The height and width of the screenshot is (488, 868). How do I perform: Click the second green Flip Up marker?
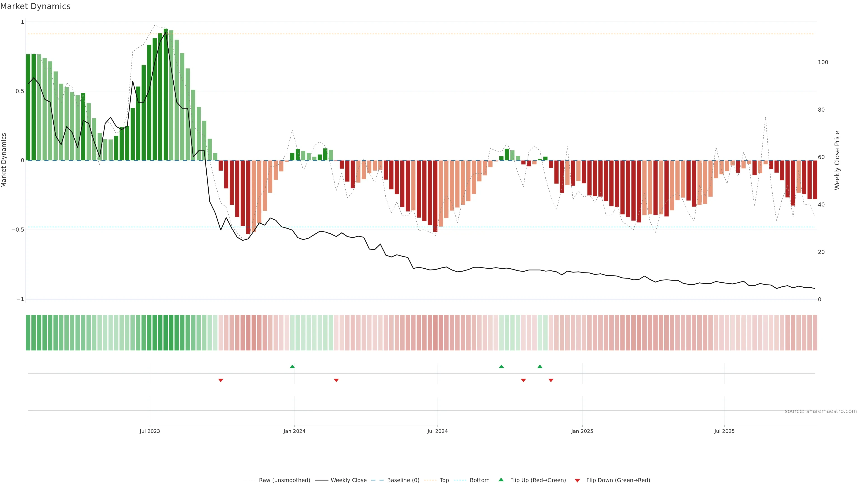(x=501, y=366)
